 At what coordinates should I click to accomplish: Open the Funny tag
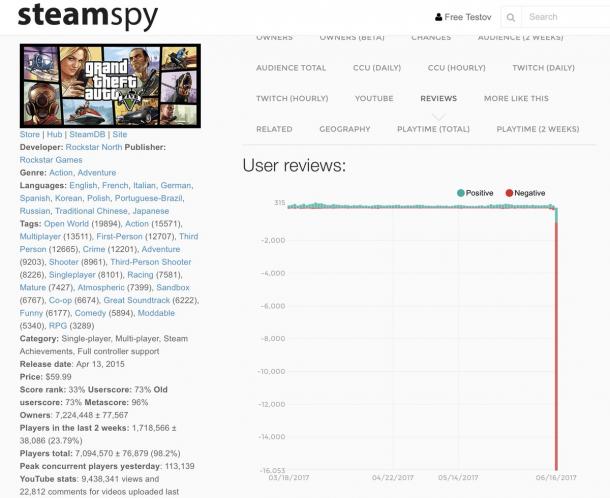(x=31, y=313)
